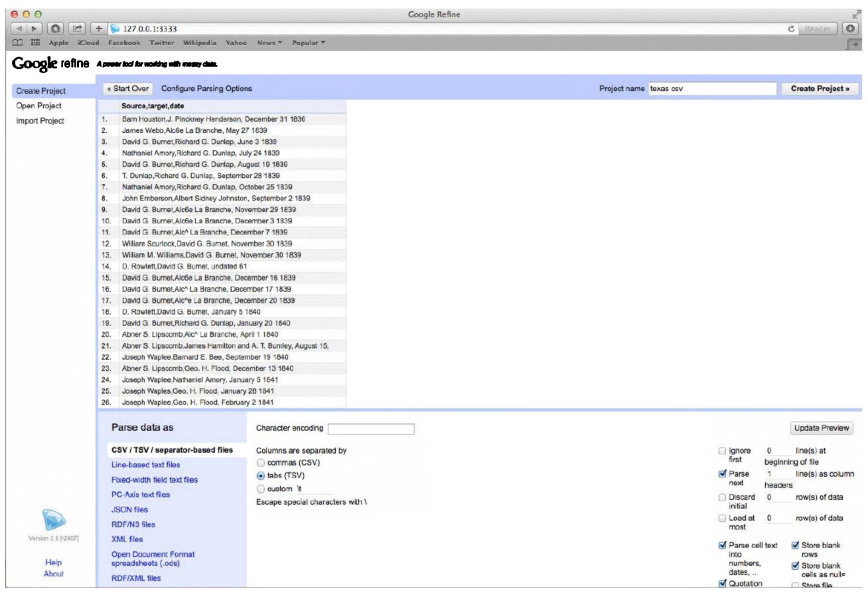Open the Yahoo bookmark
Viewport: 868px width, 597px height.
pos(236,43)
